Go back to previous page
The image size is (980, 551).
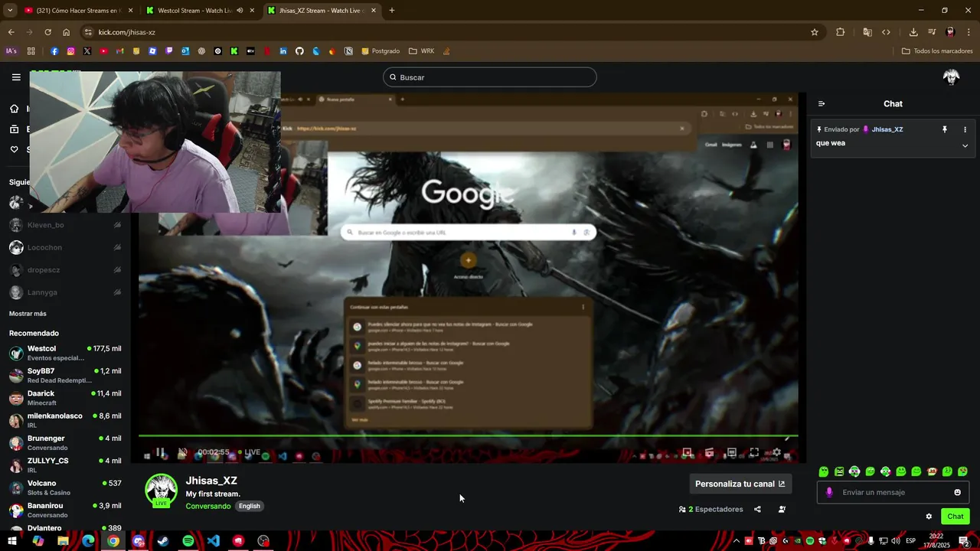(x=11, y=32)
